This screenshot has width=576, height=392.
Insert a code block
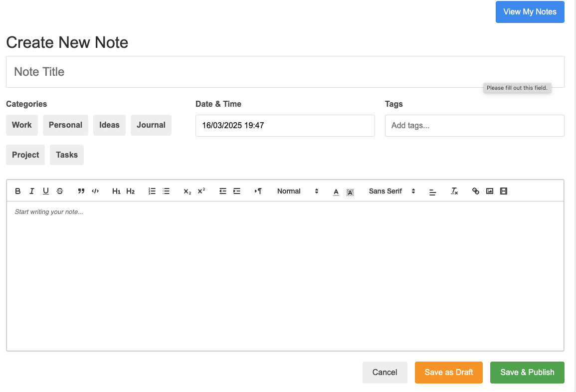pyautogui.click(x=95, y=191)
